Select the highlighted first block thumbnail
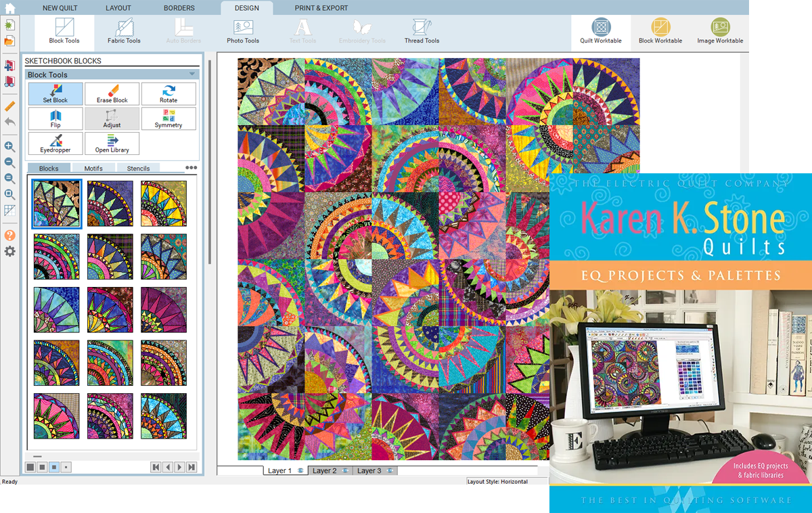812x513 pixels. click(x=57, y=204)
